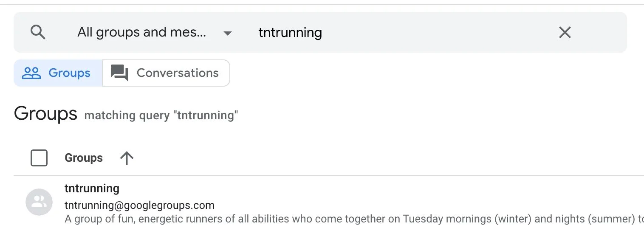Click the people icon in the Groups tab
This screenshot has width=644, height=225.
pyautogui.click(x=31, y=73)
